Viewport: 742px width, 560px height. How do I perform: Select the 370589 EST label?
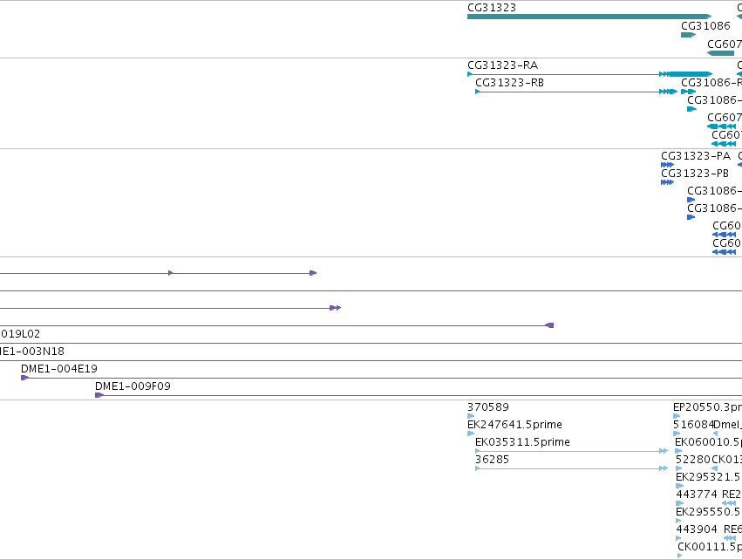pyautogui.click(x=488, y=407)
